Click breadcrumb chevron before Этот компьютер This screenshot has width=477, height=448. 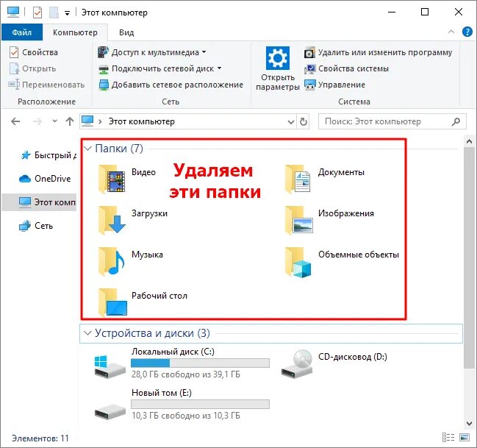click(x=100, y=122)
